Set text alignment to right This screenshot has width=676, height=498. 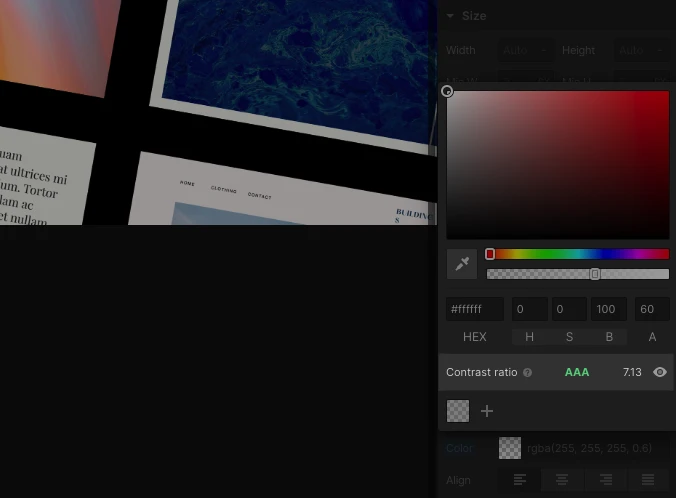point(606,480)
